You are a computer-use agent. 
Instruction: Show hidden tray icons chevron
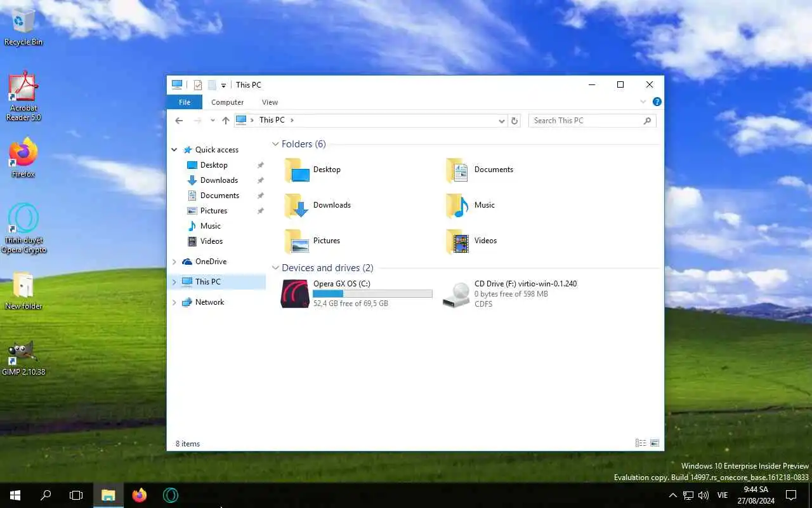coord(673,495)
